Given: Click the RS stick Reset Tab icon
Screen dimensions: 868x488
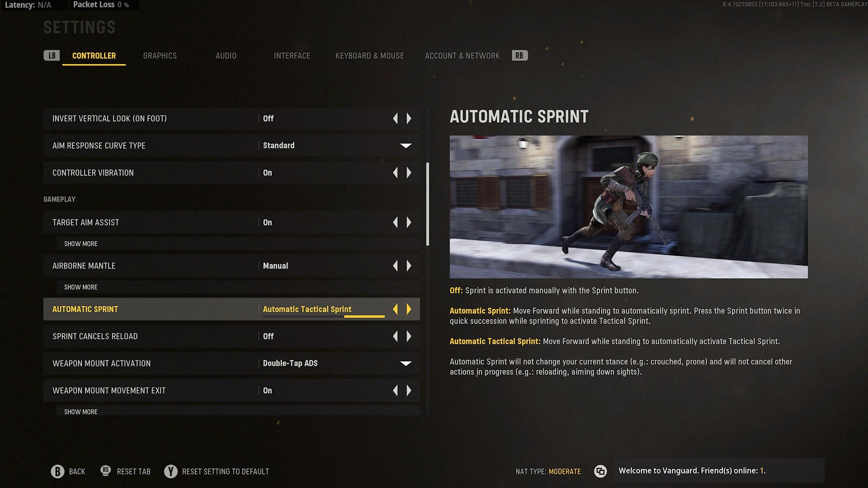Looking at the screenshot, I should pyautogui.click(x=105, y=471).
